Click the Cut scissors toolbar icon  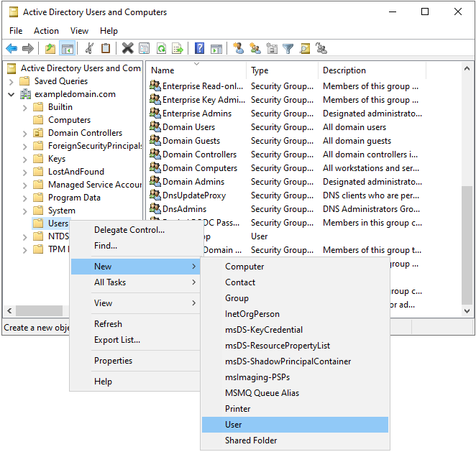click(x=89, y=49)
